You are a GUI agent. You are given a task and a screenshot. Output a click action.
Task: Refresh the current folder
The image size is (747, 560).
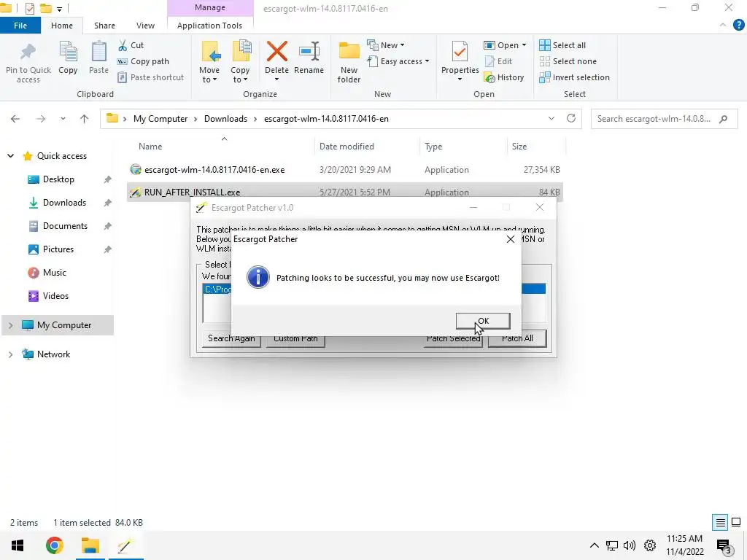570,119
